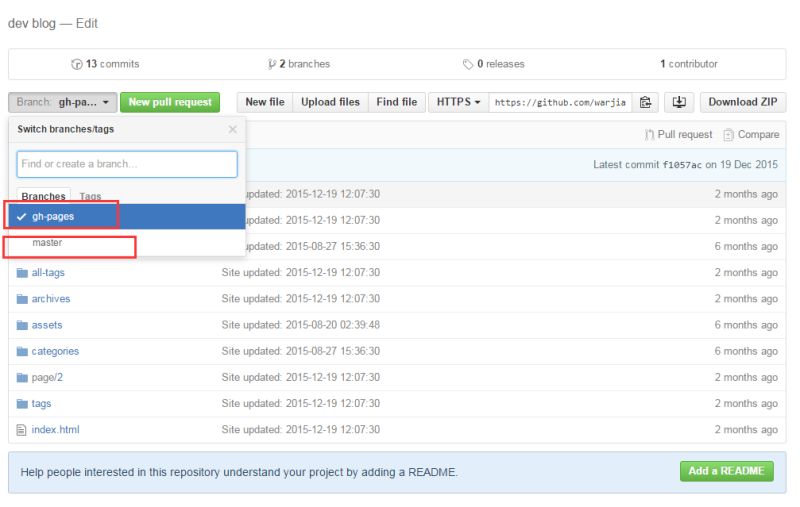The width and height of the screenshot is (800, 507).
Task: Open commit message in the all-tags row
Action: coord(301,272)
